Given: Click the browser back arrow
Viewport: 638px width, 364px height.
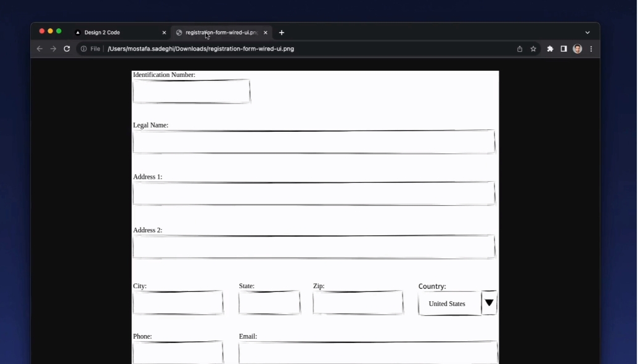Looking at the screenshot, I should tap(39, 49).
